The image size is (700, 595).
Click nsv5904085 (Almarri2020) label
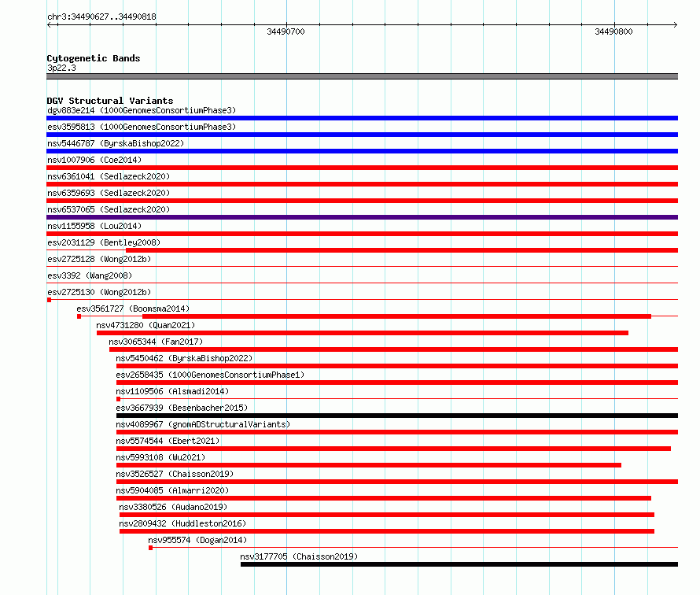(172, 490)
